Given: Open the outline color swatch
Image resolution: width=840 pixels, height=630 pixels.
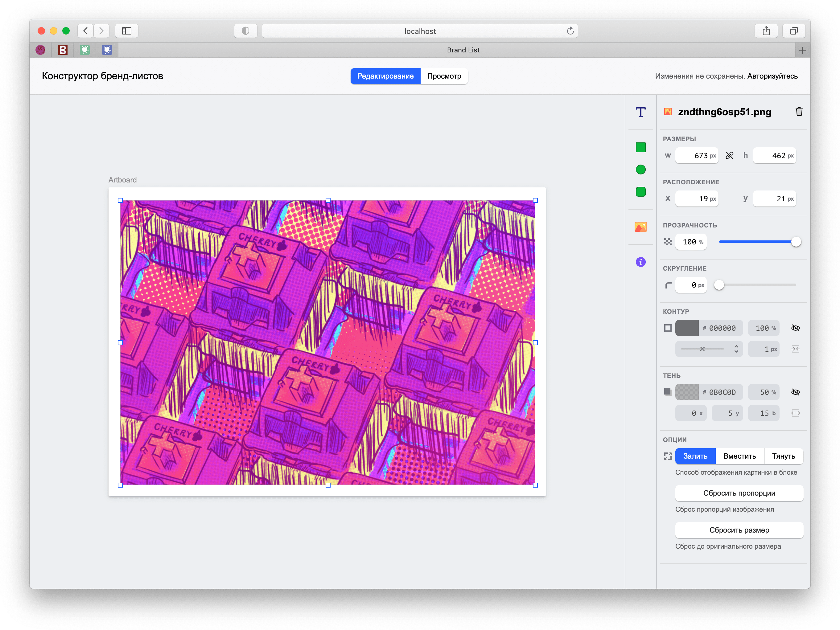Looking at the screenshot, I should 687,328.
